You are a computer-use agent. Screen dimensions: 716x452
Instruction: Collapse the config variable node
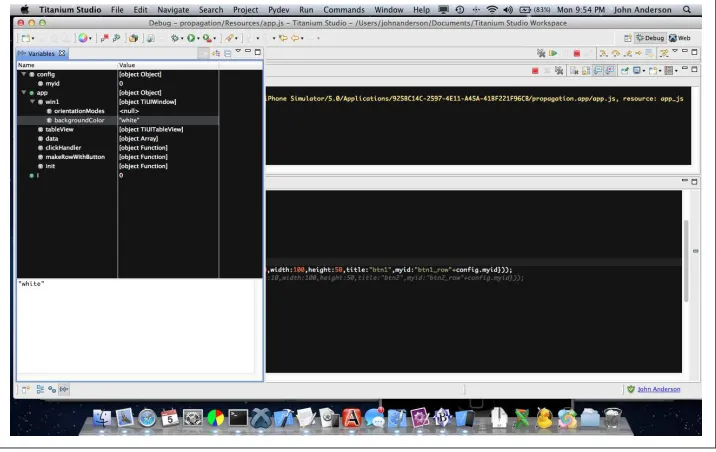[23, 74]
